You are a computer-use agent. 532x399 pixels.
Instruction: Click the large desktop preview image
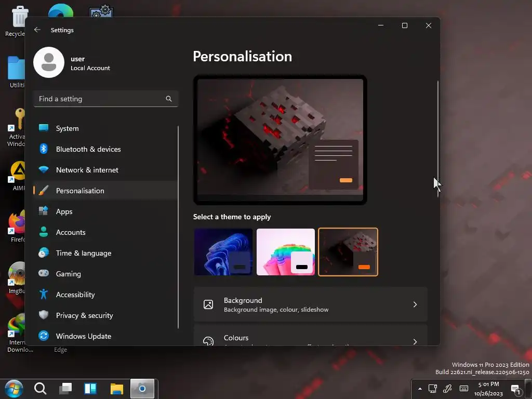coord(280,140)
